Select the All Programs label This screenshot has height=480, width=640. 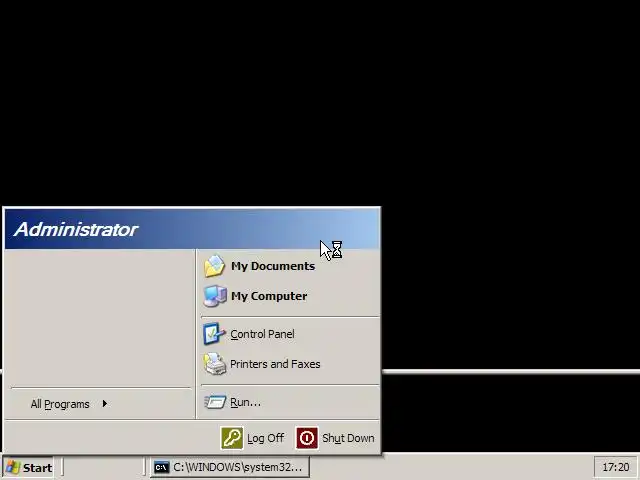coord(60,404)
